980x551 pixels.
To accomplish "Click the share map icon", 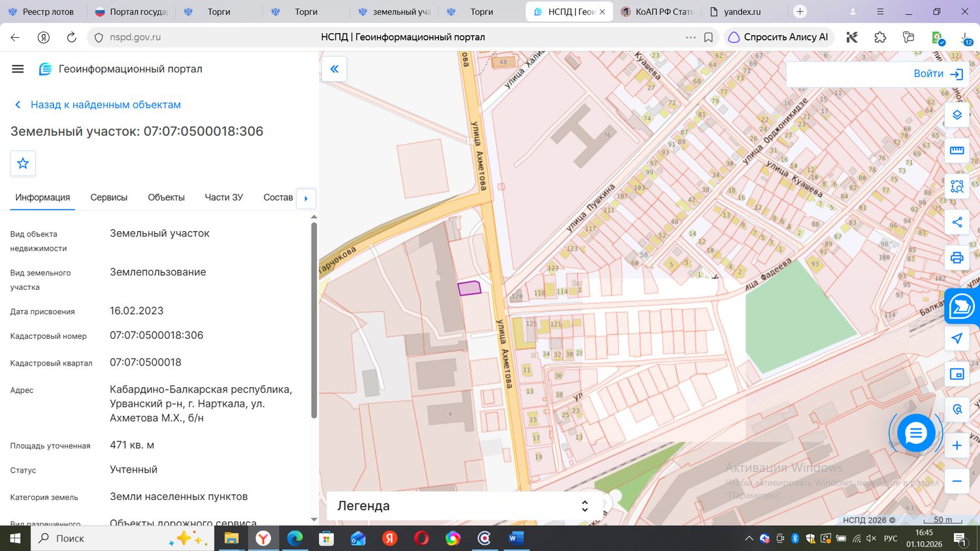I will [x=957, y=222].
